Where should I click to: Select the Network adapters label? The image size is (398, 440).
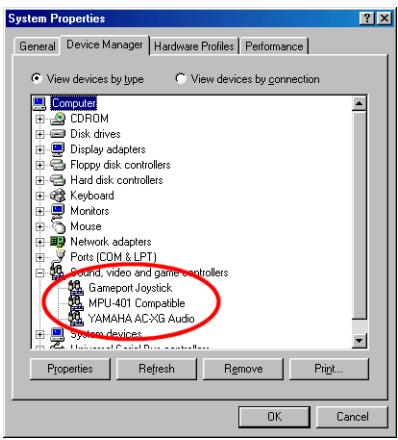tap(111, 242)
